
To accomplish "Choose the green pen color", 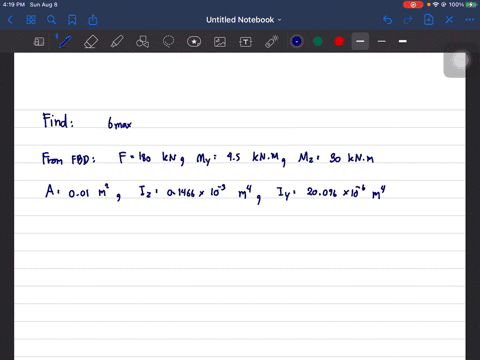I will (x=318, y=41).
